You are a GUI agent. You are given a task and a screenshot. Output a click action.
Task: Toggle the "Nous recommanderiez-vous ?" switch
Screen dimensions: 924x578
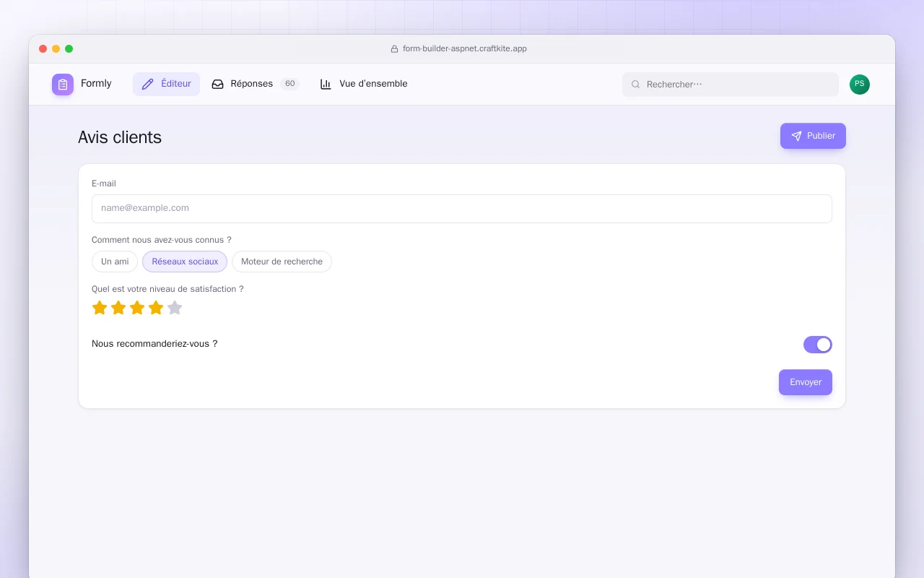pyautogui.click(x=818, y=345)
